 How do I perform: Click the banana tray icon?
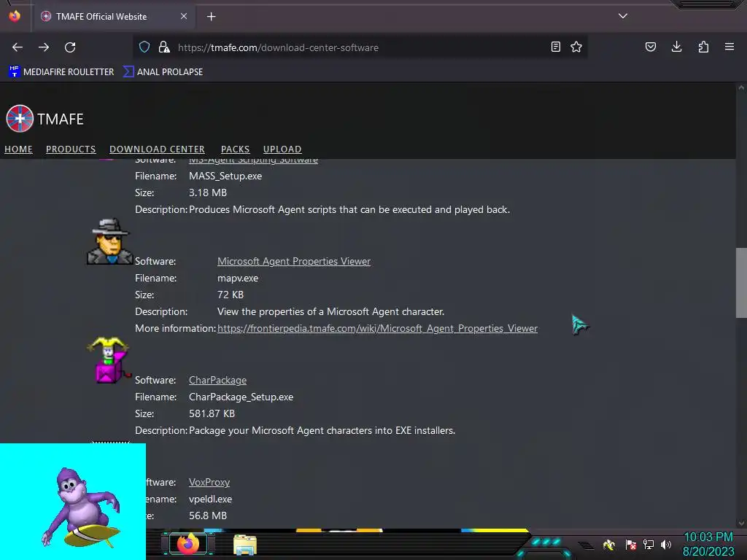(x=609, y=544)
